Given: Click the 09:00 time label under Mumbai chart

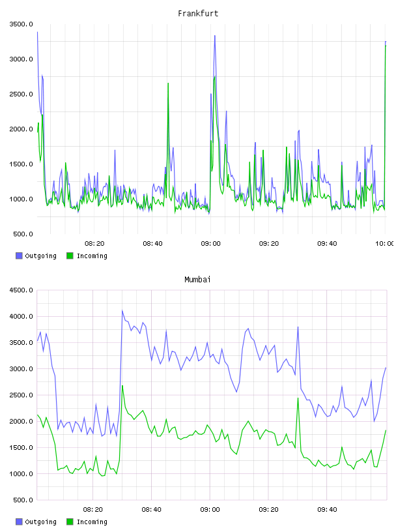Looking at the screenshot, I should click(210, 510).
